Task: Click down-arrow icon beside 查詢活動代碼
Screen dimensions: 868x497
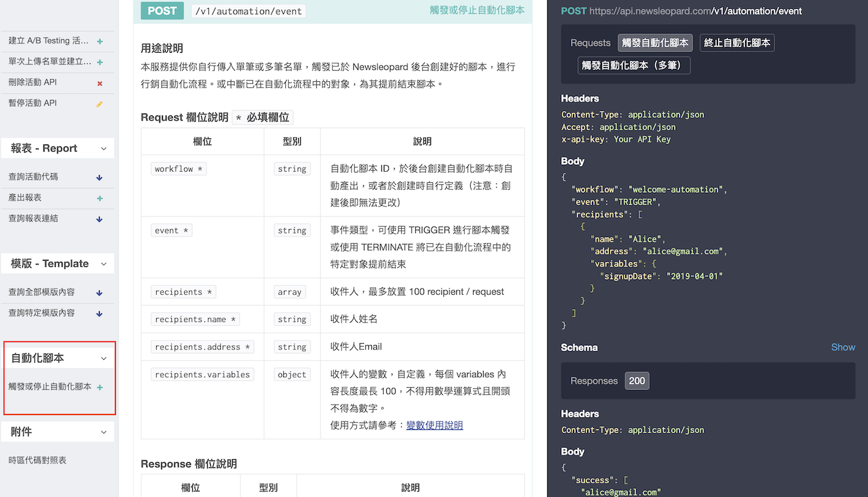Action: tap(100, 177)
